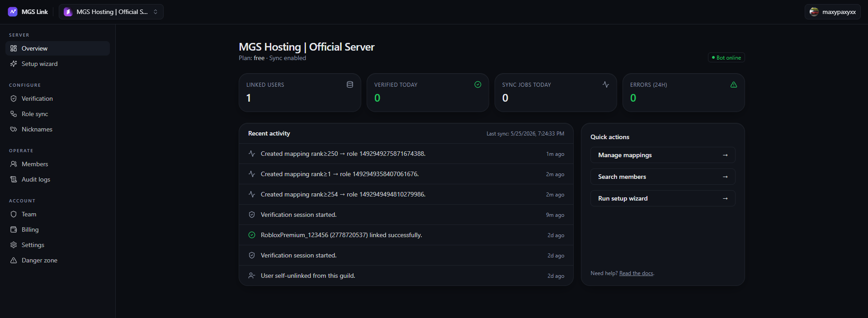Viewport: 868px width, 318px height.
Task: Open the Members page
Action: point(57,164)
